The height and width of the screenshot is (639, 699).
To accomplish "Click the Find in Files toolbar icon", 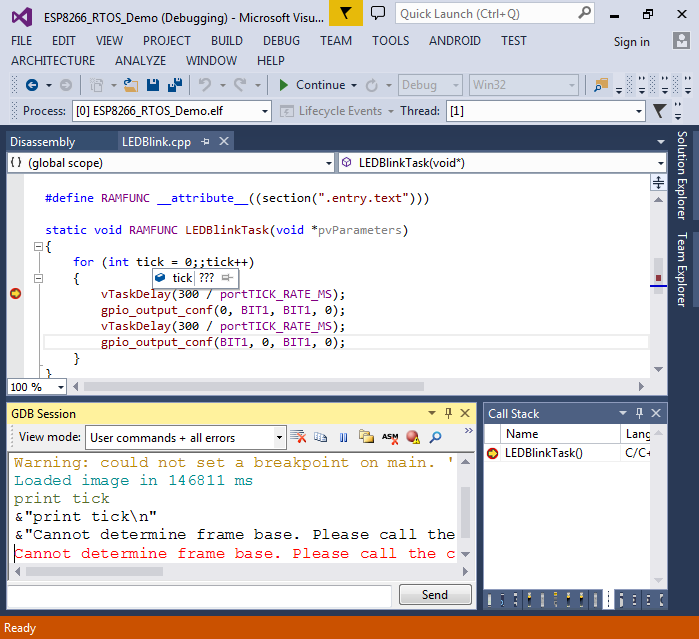I will tap(601, 85).
